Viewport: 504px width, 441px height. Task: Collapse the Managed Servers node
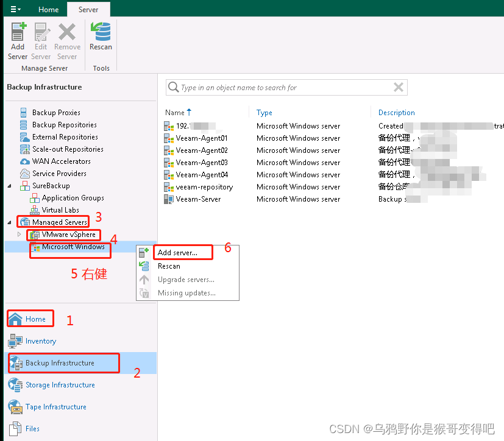9,222
